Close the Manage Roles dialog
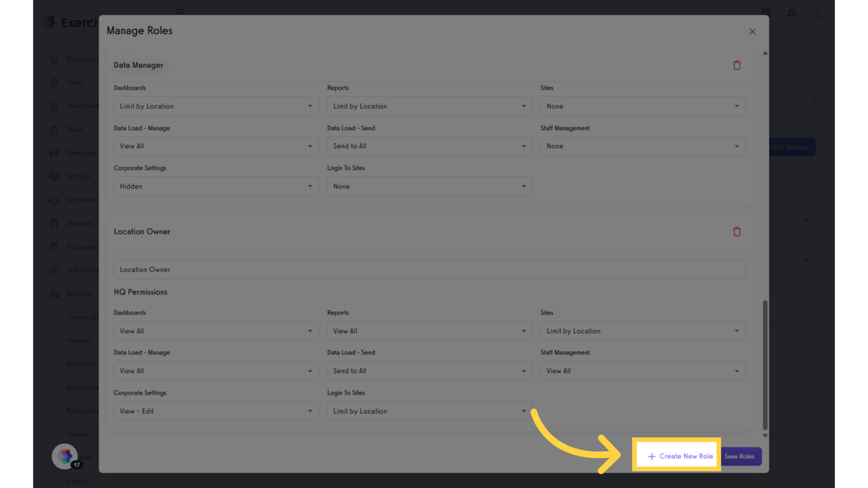 [752, 32]
